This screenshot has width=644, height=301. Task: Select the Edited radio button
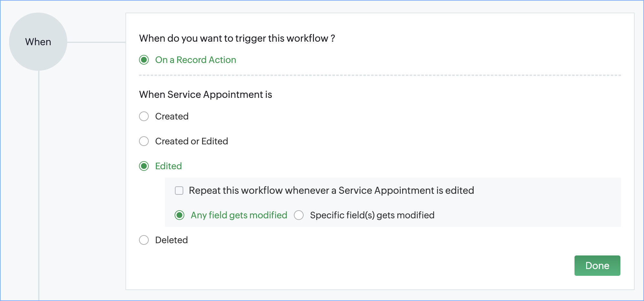(x=144, y=166)
